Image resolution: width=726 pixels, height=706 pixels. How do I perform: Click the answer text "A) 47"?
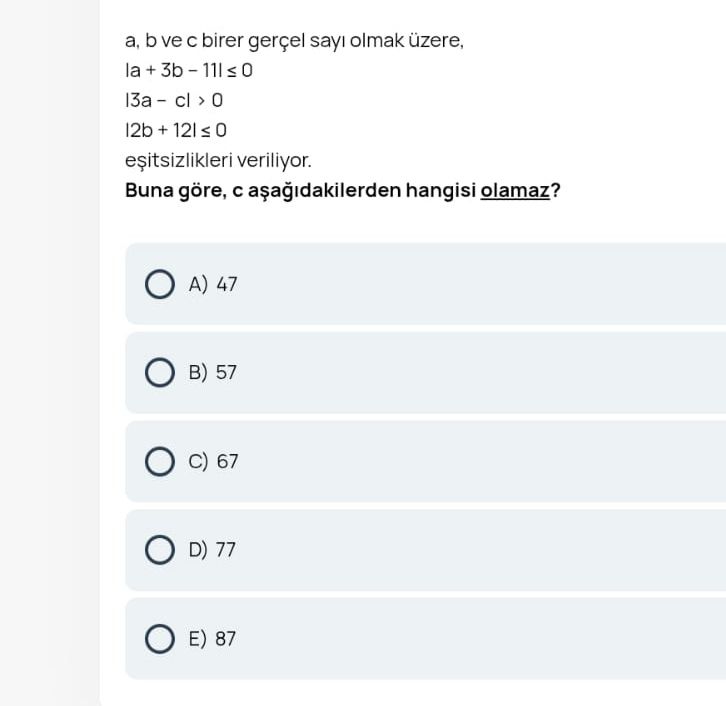click(213, 285)
